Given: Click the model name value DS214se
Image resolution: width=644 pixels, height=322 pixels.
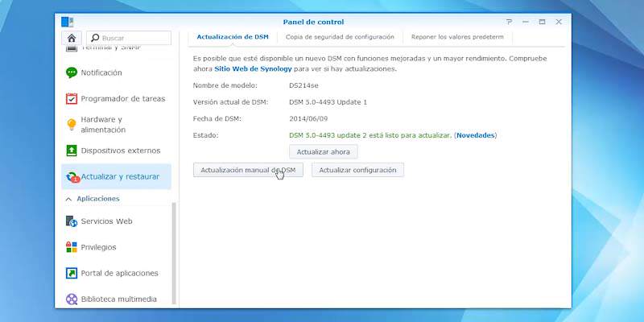Looking at the screenshot, I should (x=303, y=85).
